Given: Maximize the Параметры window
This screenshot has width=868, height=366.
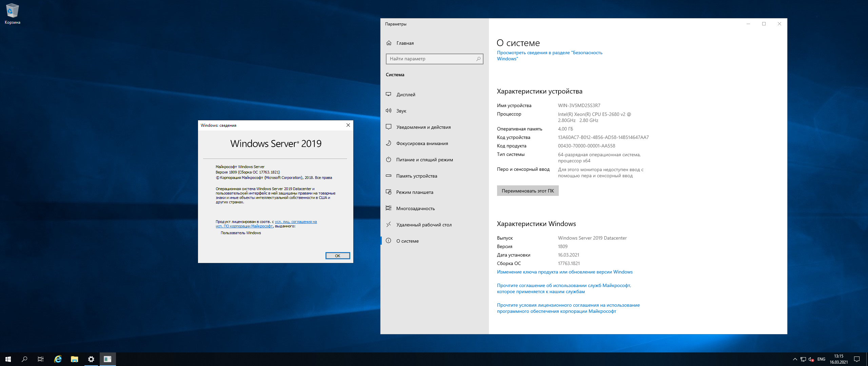Looking at the screenshot, I should coord(764,24).
